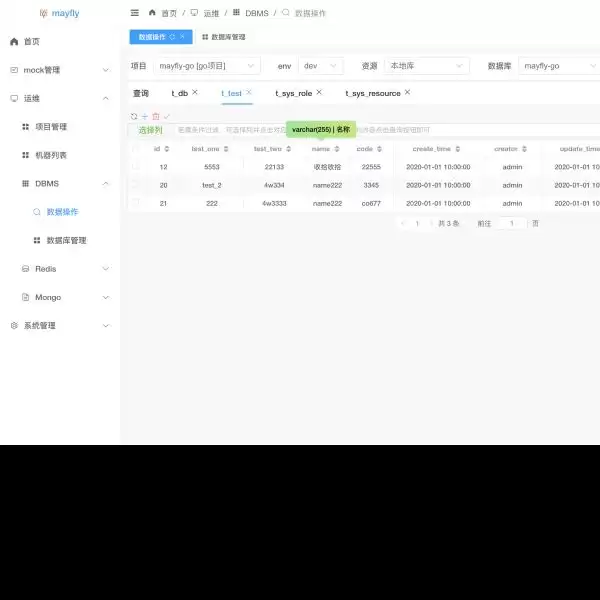Sort by the create_time column
600x600 pixels.
458,149
